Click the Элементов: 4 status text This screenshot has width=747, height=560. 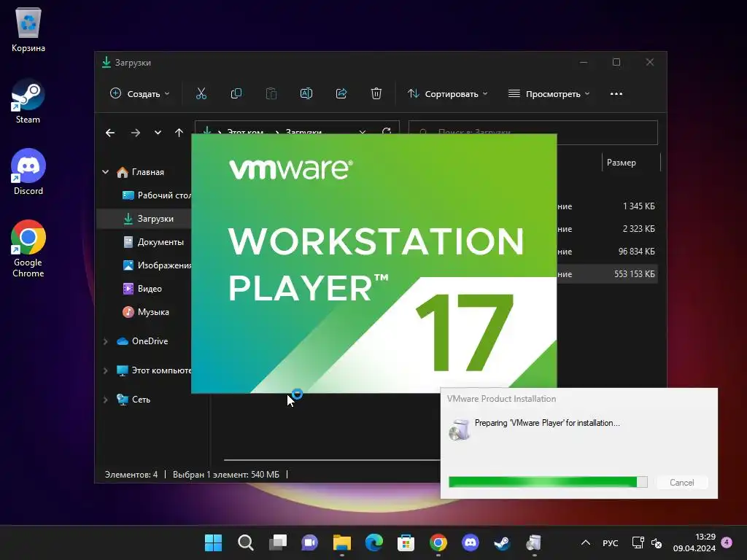pyautogui.click(x=131, y=475)
